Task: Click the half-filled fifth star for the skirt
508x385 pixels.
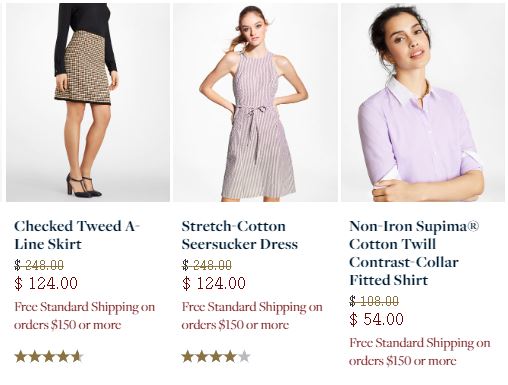Action: 77,357
